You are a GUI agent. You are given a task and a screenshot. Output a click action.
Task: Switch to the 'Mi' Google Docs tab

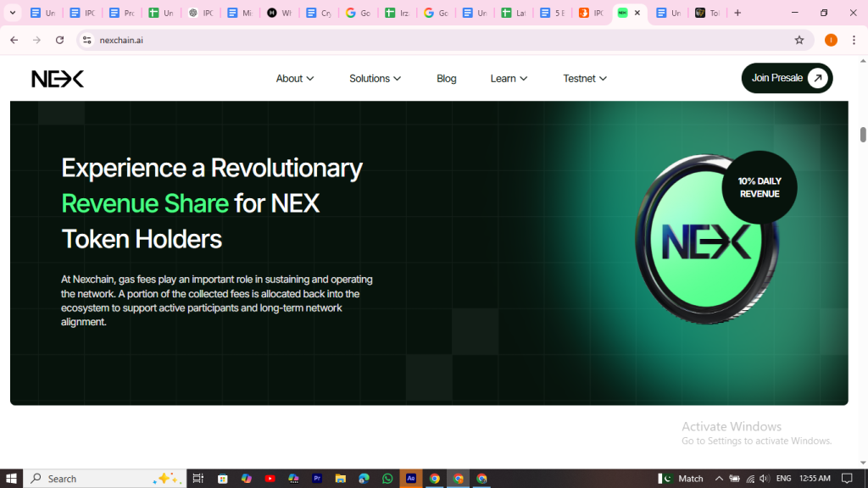(x=240, y=13)
